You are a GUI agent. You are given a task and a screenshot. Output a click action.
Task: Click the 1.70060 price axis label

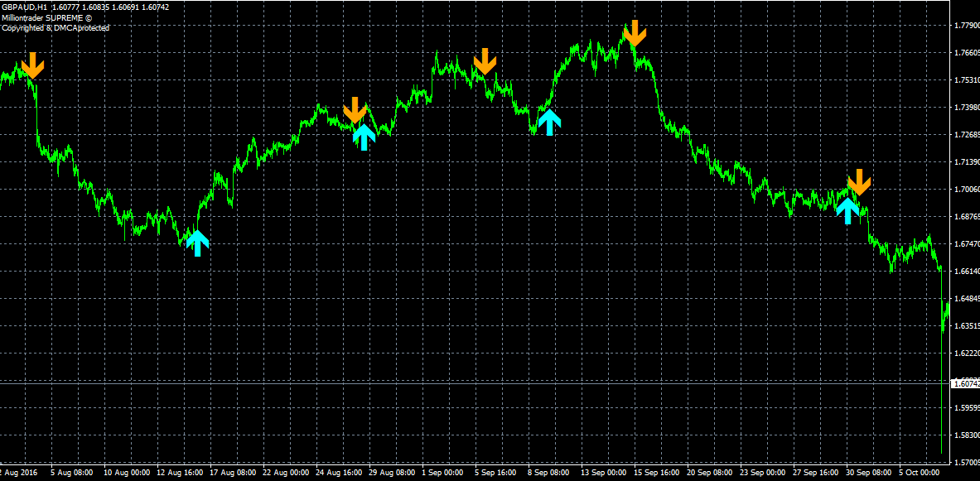click(966, 190)
